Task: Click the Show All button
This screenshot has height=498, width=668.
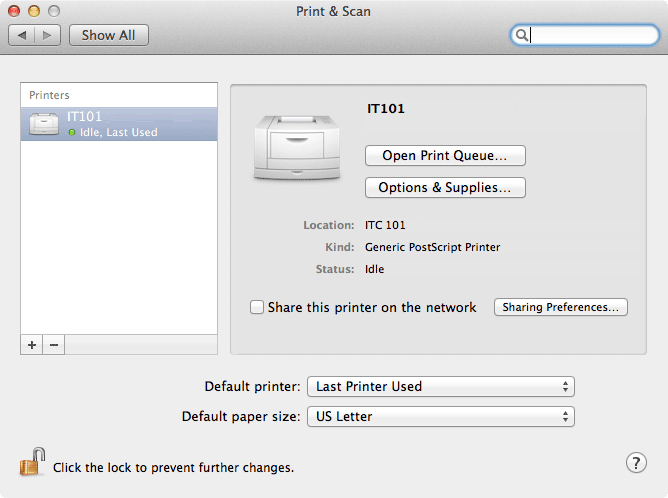Action: coord(109,35)
